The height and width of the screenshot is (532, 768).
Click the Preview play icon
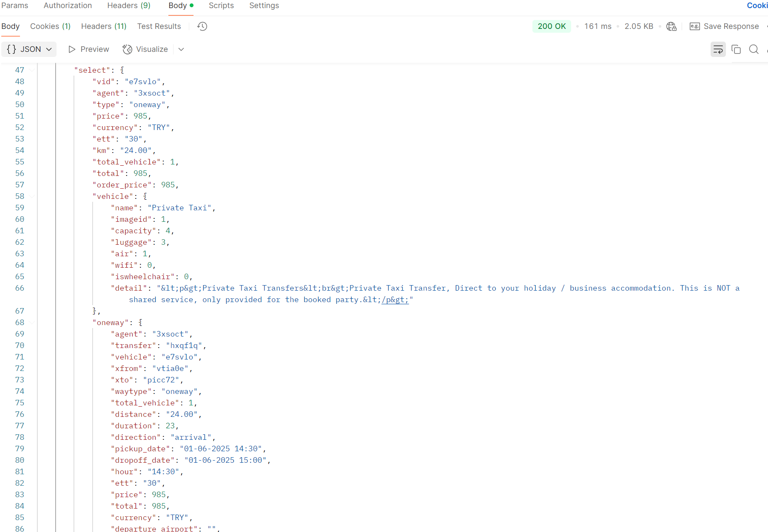tap(72, 49)
